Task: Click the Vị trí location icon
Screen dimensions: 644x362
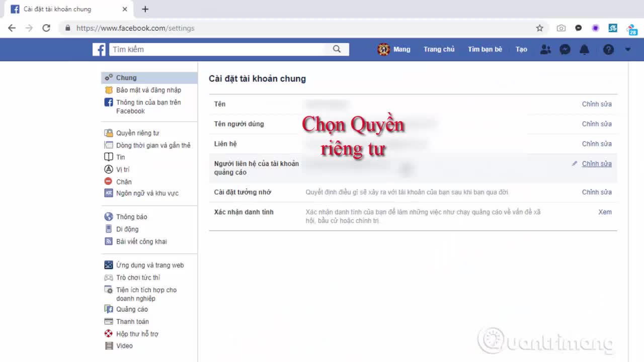Action: (x=108, y=169)
